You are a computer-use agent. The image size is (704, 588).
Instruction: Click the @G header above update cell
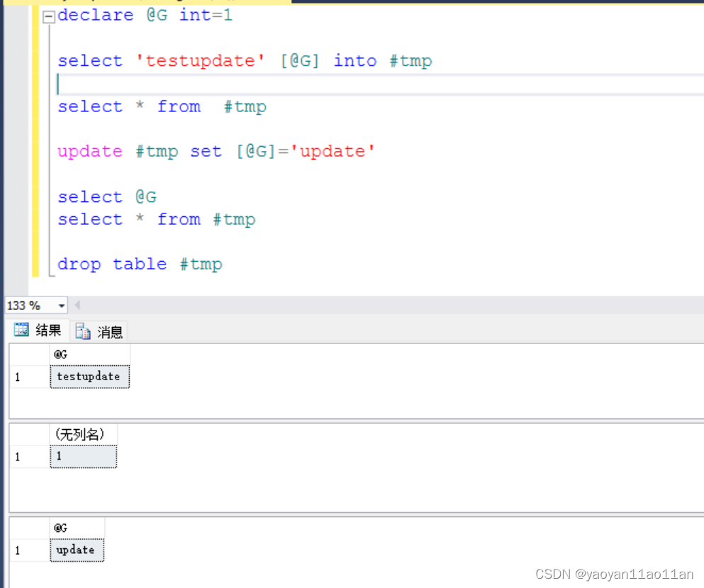point(77,528)
